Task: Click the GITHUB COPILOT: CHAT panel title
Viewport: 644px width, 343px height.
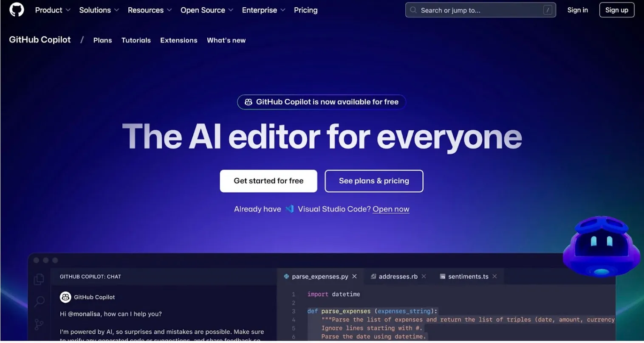Action: click(90, 276)
